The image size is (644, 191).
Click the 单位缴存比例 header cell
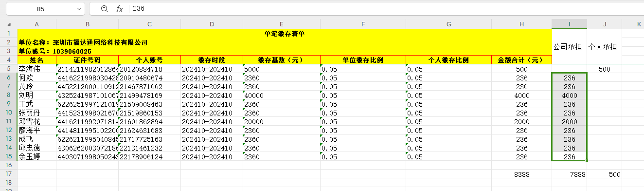(363, 60)
